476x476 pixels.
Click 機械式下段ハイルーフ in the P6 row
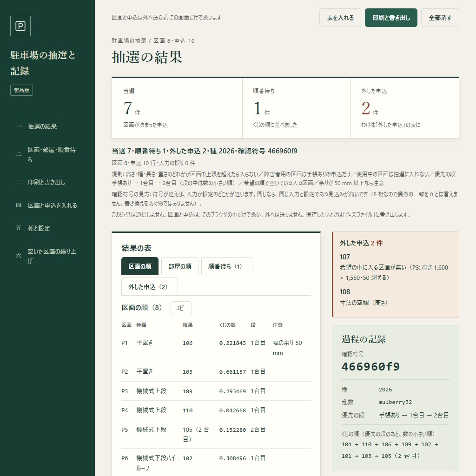click(156, 463)
